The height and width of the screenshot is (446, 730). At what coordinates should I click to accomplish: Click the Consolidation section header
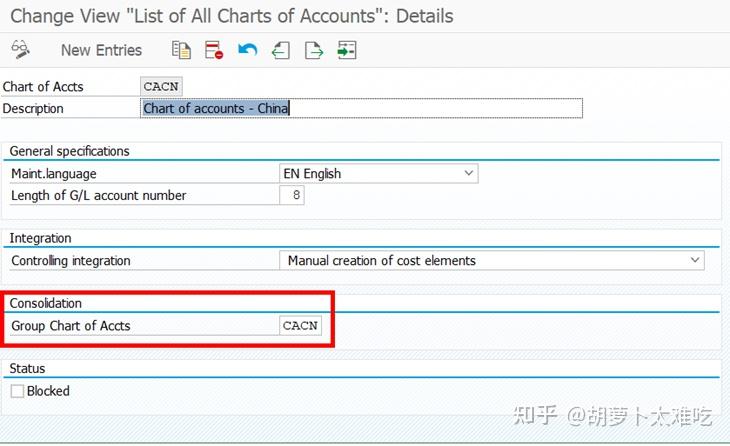coord(45,303)
